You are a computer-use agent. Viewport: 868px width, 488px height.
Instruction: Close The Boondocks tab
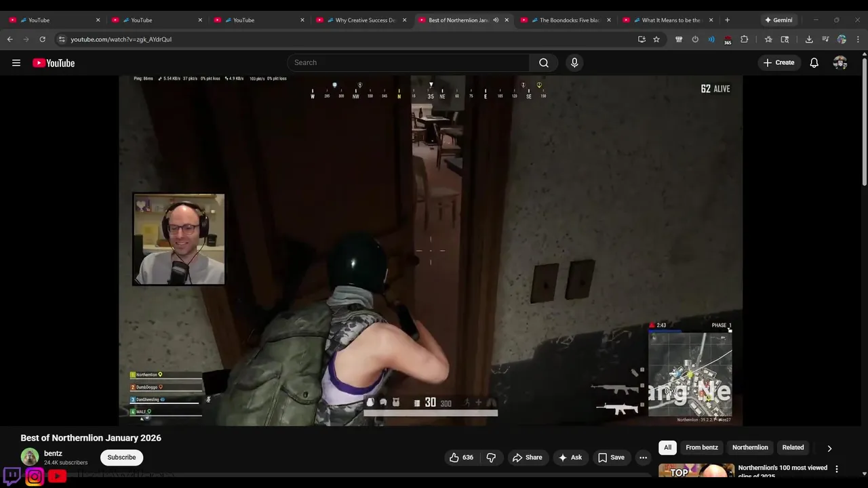609,20
